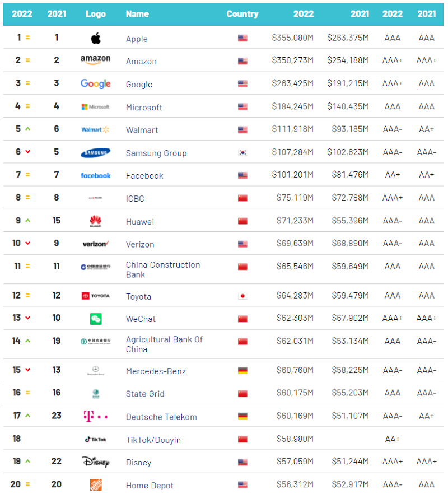Screen dimensions: 448x494
Task: Click the TikTok logo
Action: 95,440
